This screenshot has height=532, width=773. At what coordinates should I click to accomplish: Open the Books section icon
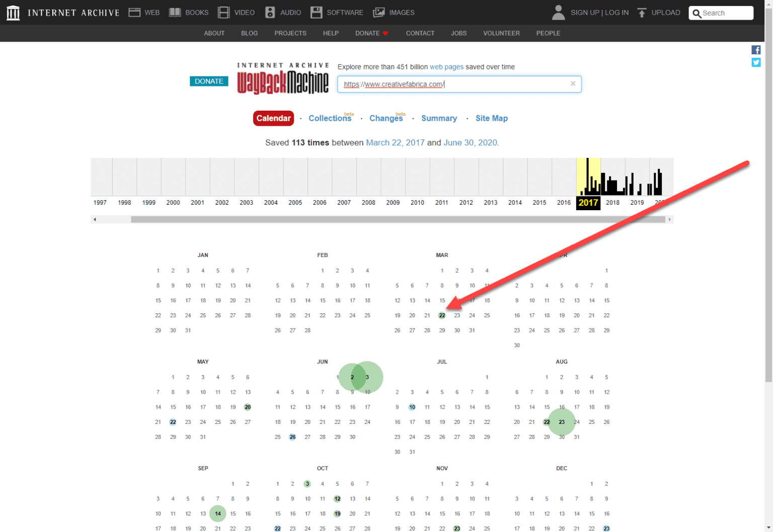[175, 13]
